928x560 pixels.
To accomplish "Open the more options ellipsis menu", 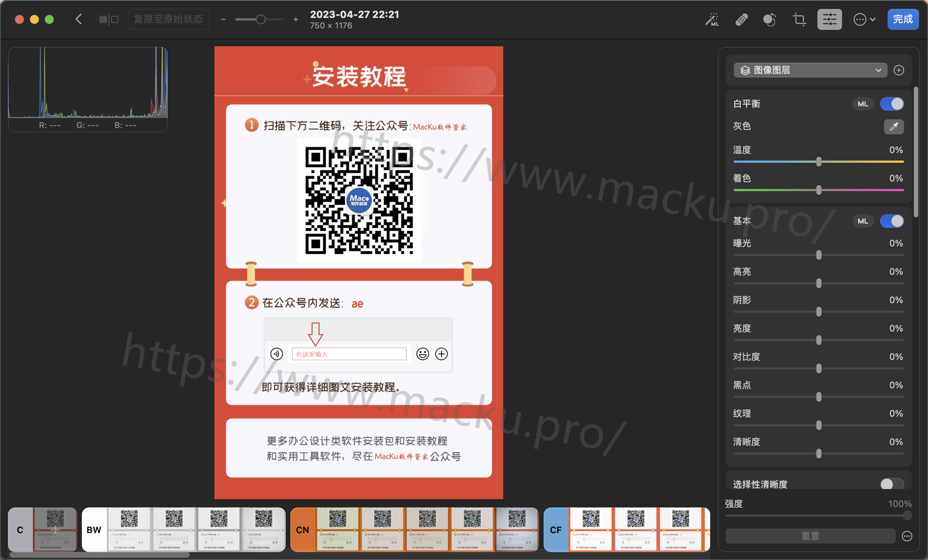I will (x=864, y=19).
